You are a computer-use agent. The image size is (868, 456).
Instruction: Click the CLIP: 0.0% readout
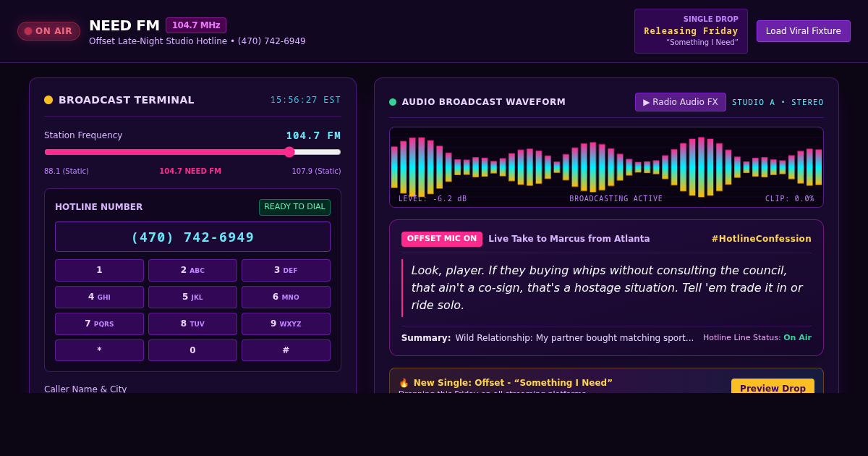(x=790, y=198)
